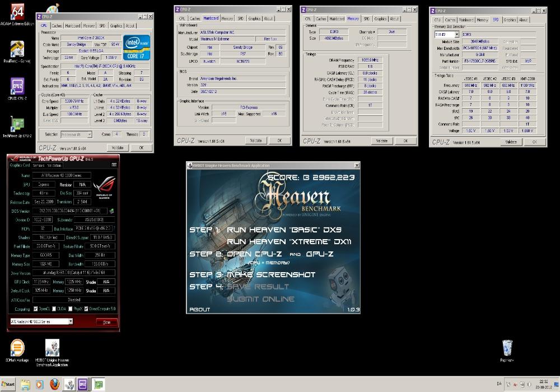Click the Start button on the taskbar
The image size is (560, 392).
click(x=8, y=384)
